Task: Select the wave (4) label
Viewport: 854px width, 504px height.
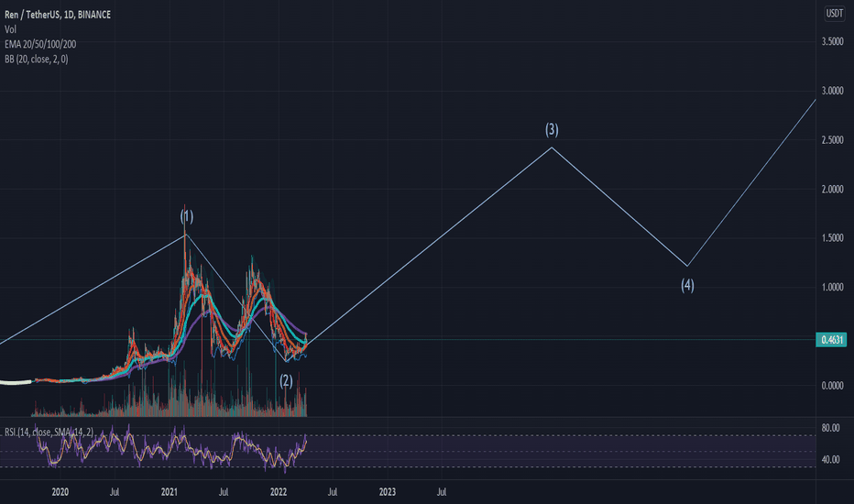Action: [x=687, y=285]
